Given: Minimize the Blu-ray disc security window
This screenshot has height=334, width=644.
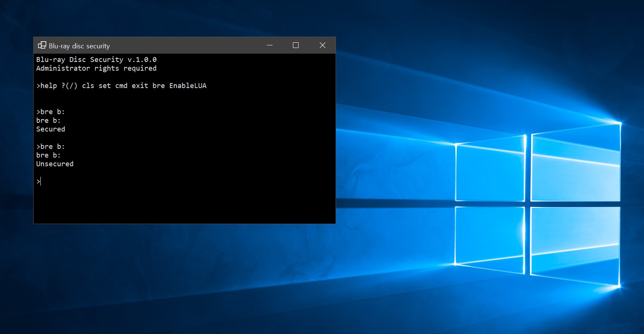Looking at the screenshot, I should (270, 45).
